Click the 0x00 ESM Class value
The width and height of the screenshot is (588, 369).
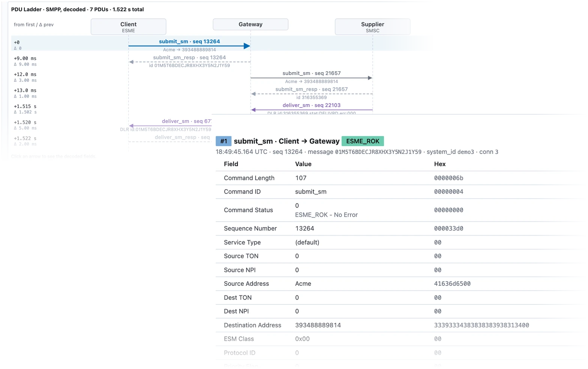click(302, 339)
